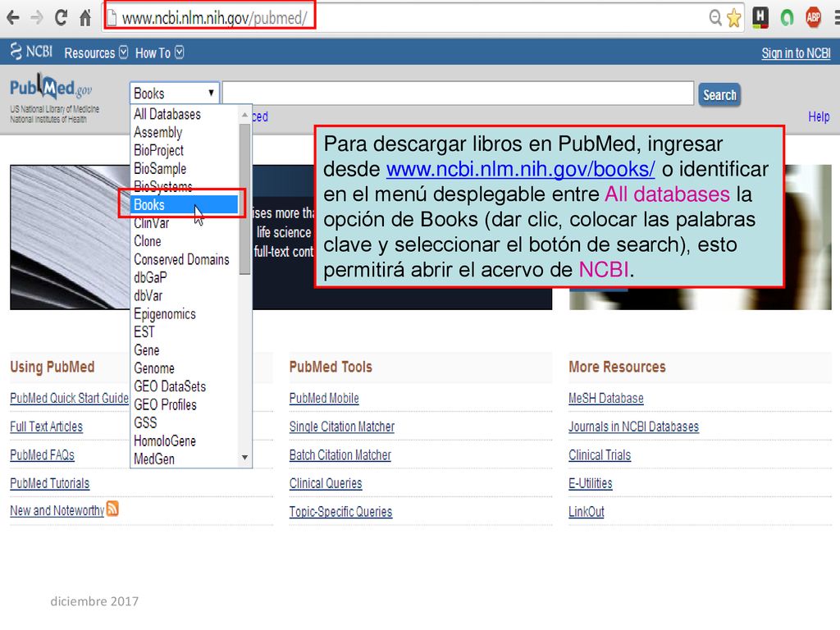
Task: Open PubMed FAQs link
Action: (x=43, y=454)
